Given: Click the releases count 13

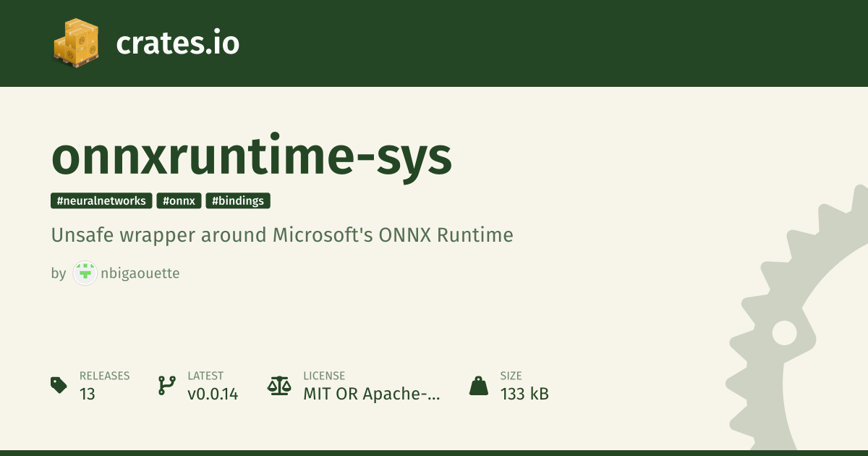Looking at the screenshot, I should [x=88, y=394].
